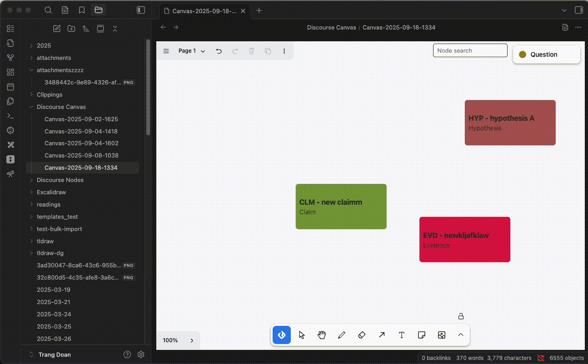Click the Node search input field

(470, 50)
